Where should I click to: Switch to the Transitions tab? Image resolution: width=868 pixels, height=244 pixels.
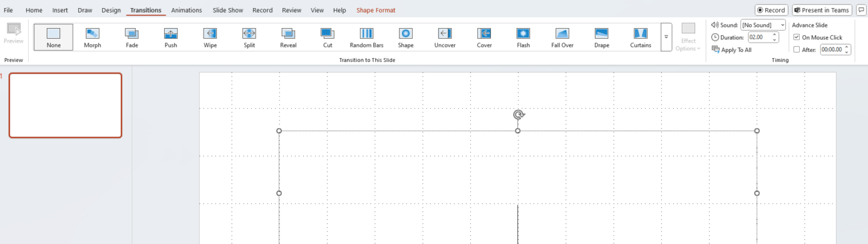pyautogui.click(x=146, y=10)
